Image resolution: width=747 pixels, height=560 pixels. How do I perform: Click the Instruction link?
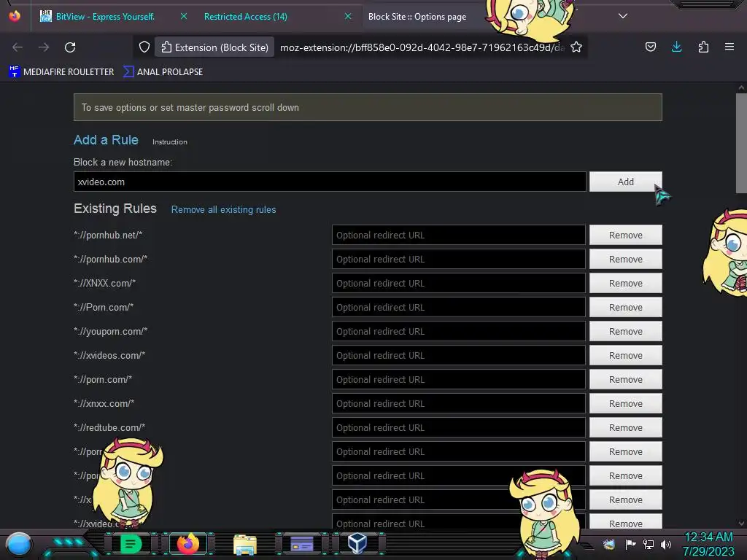coord(169,142)
